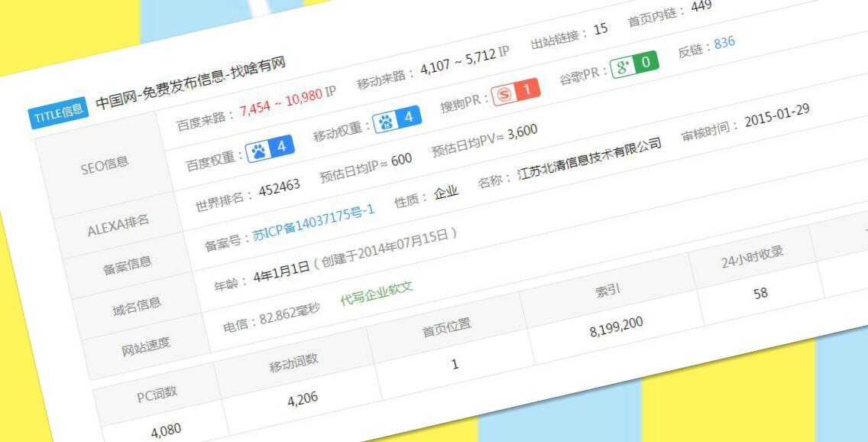Viewport: 868px width, 442px height.
Task: Open the 苏ICP备14037175号-1 link
Action: (314, 222)
